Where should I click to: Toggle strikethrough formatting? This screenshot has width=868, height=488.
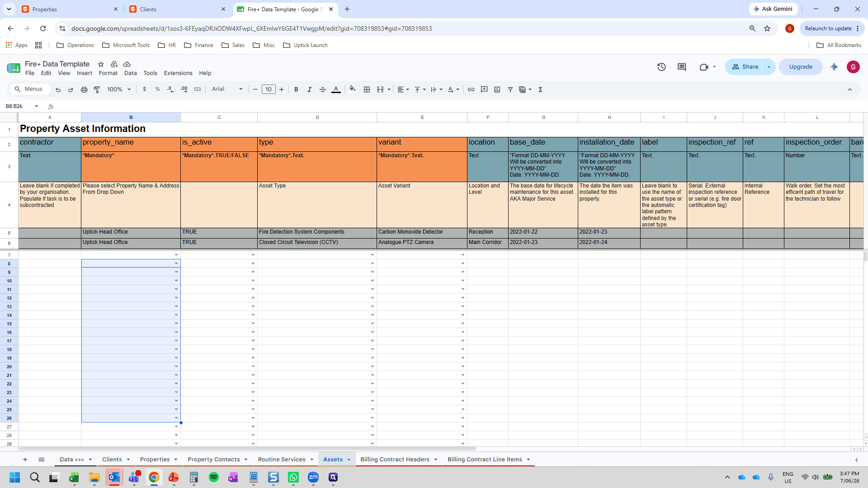tap(322, 89)
